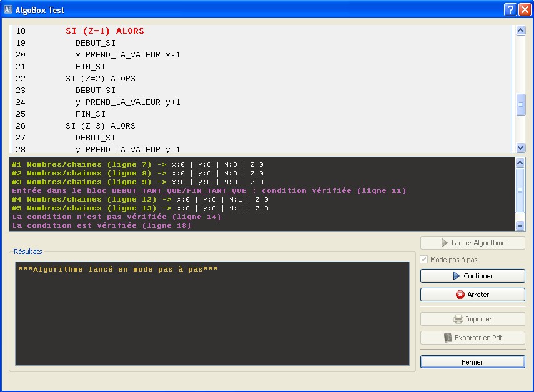Click scroll up arrow of trace log panel

click(x=520, y=163)
